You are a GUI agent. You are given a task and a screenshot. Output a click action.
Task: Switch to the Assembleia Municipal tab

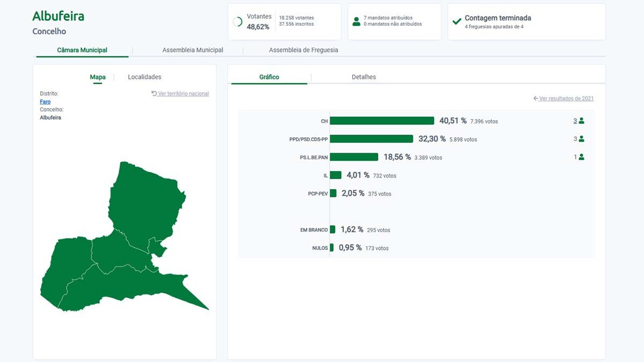point(193,50)
